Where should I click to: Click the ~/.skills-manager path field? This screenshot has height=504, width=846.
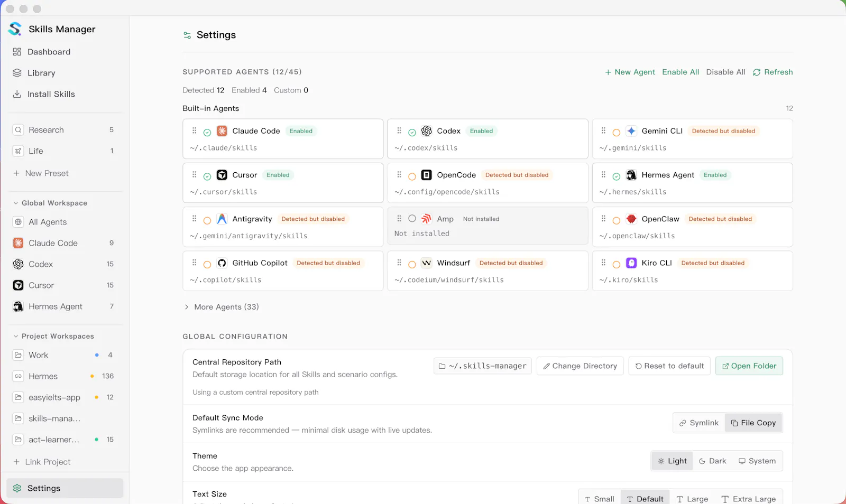483,366
